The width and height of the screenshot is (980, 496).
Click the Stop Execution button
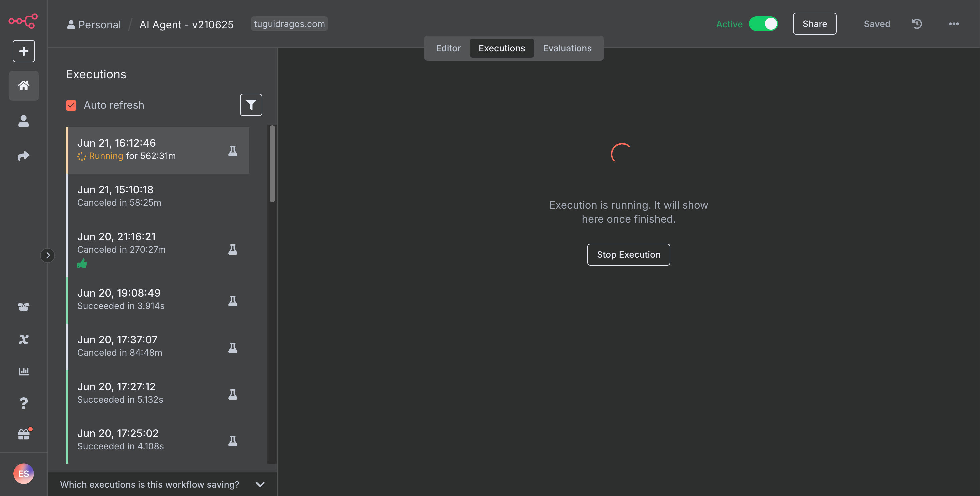628,254
